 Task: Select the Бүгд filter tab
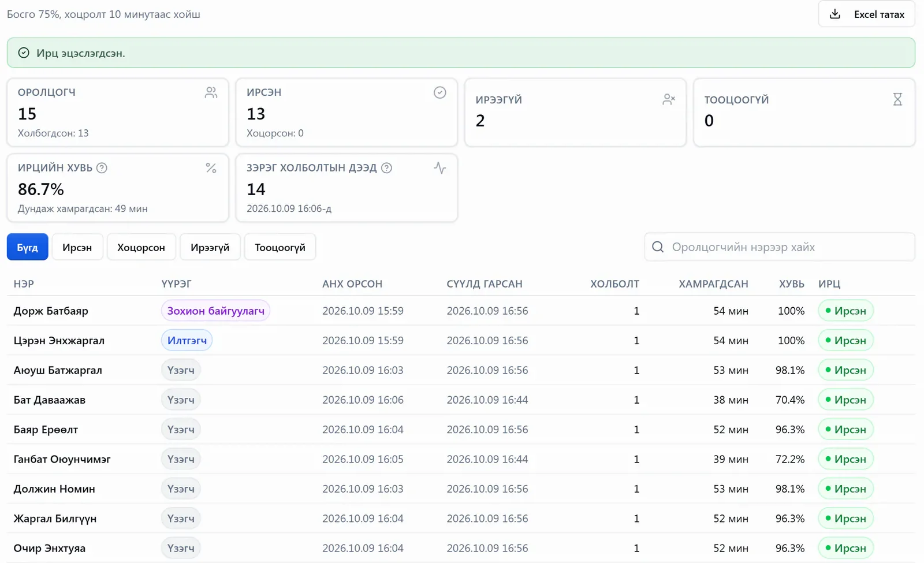[27, 247]
